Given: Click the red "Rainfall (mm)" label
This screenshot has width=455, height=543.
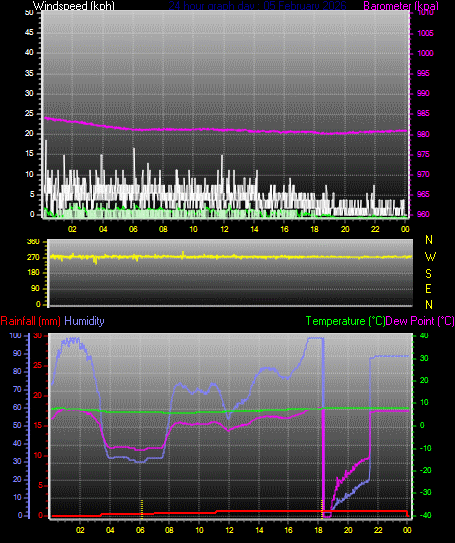Looking at the screenshot, I should click(30, 321).
